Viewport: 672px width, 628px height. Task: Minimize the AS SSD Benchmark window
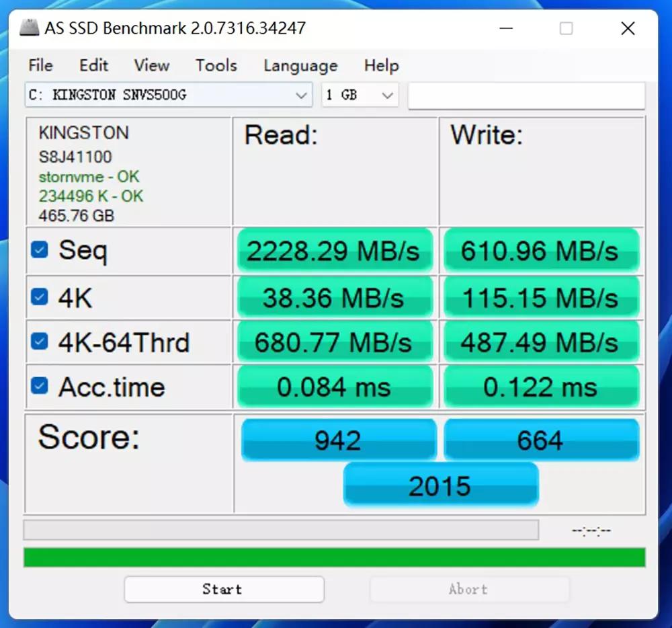[506, 28]
